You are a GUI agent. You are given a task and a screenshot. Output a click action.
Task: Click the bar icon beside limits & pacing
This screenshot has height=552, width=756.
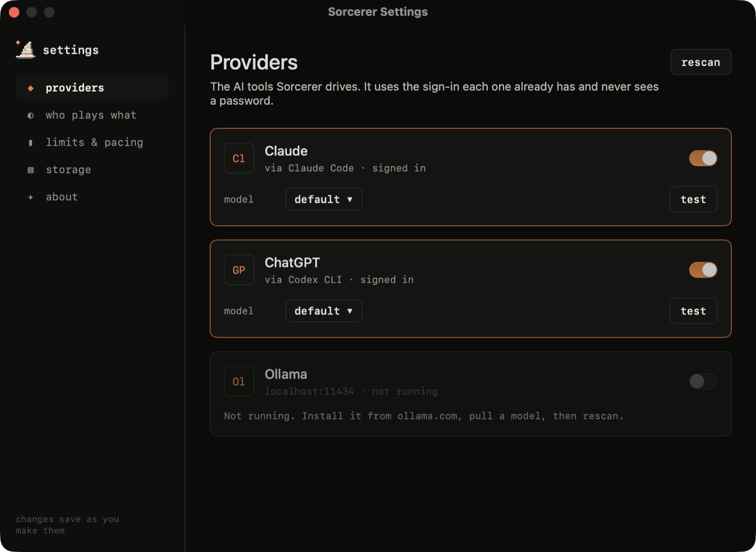[31, 143]
